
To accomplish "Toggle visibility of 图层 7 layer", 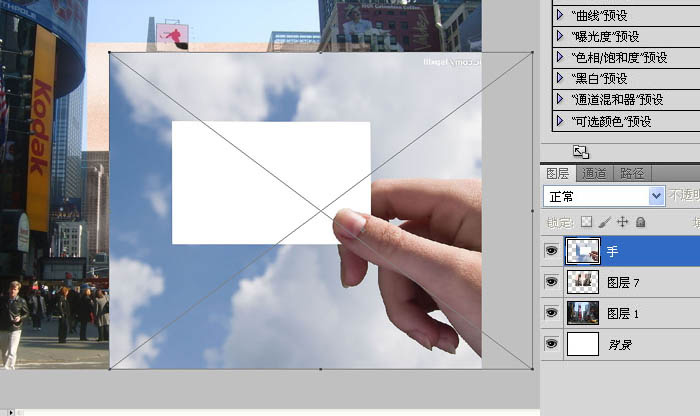I will pyautogui.click(x=551, y=283).
